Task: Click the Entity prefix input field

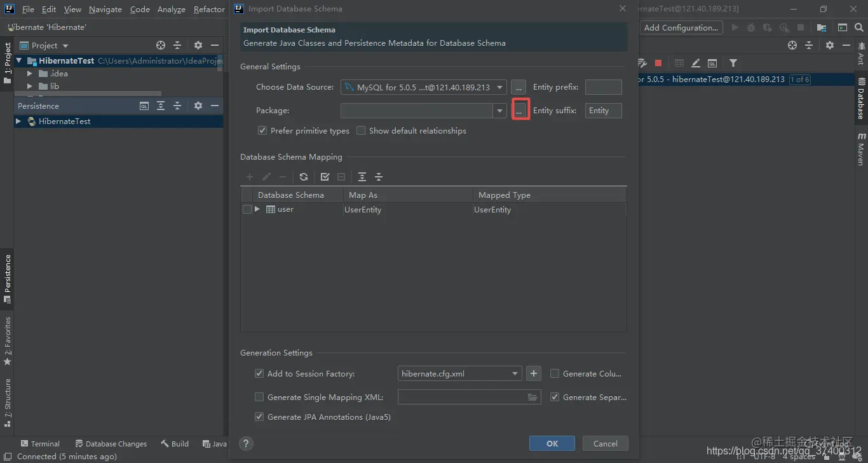Action: point(603,87)
